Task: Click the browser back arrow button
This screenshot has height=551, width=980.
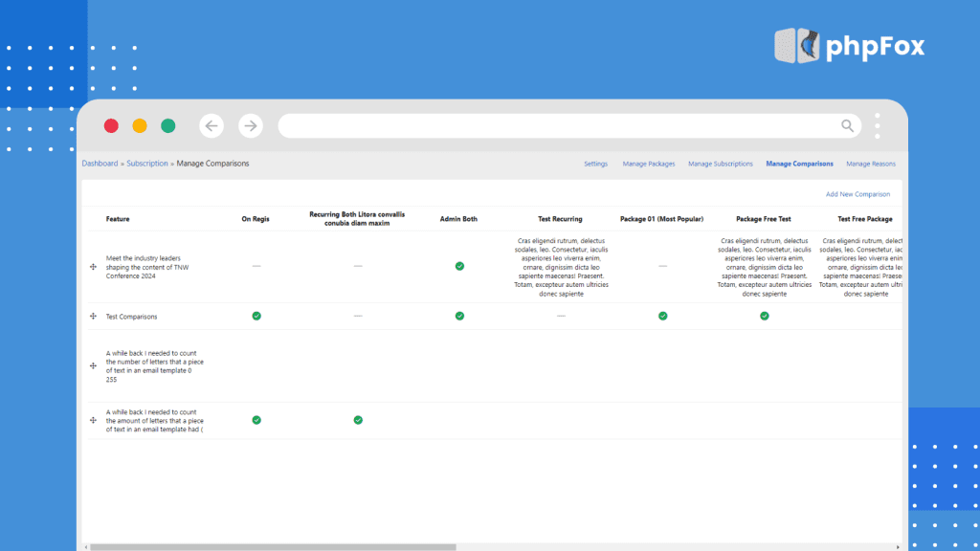Action: pyautogui.click(x=212, y=125)
